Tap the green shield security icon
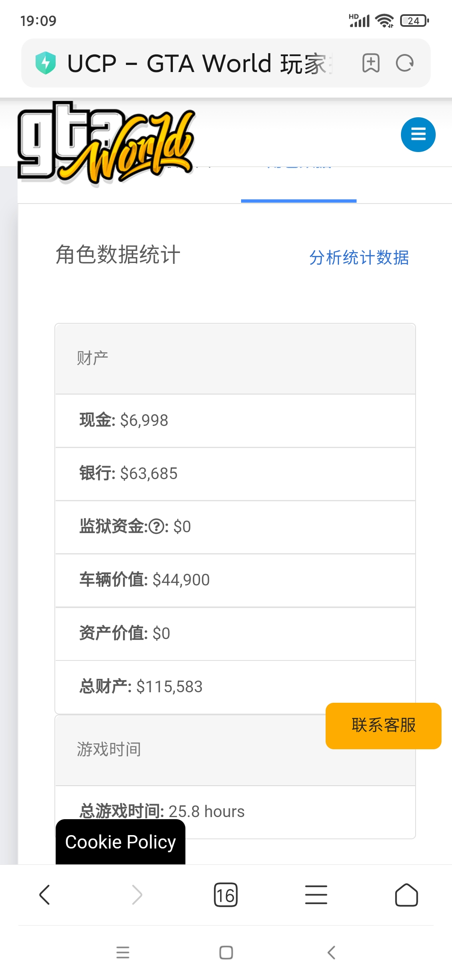 [x=46, y=63]
